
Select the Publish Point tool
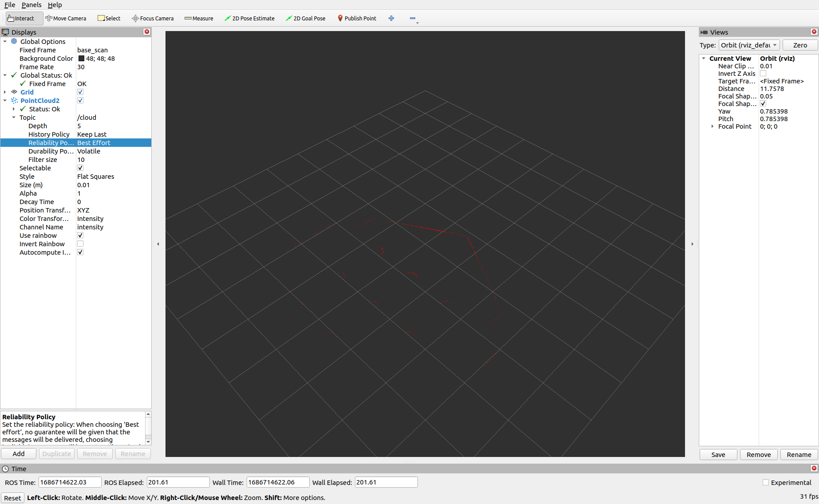[x=357, y=18]
